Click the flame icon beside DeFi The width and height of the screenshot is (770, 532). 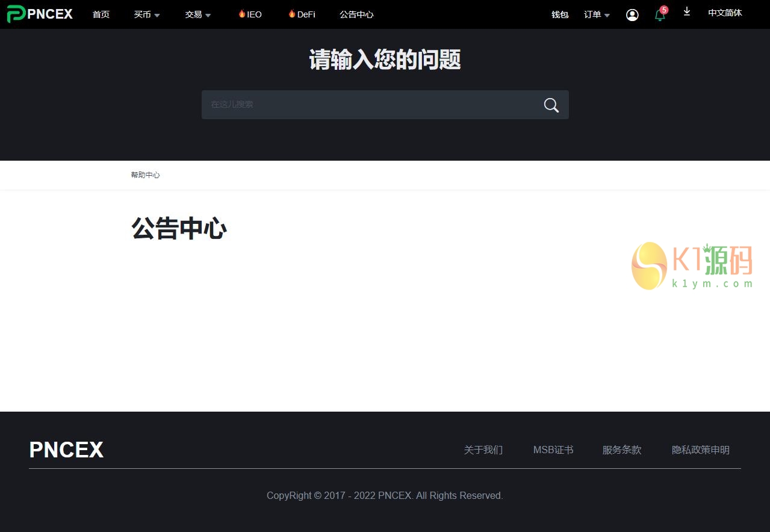tap(292, 13)
